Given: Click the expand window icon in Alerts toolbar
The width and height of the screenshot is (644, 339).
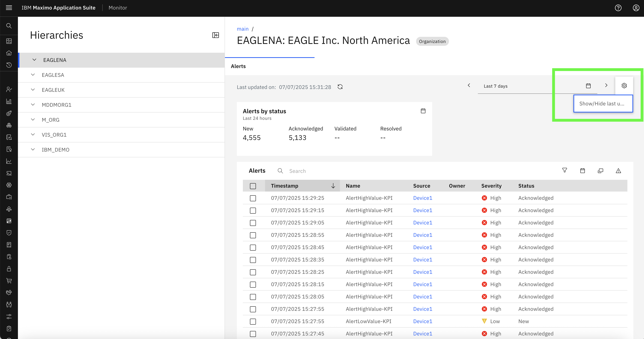Looking at the screenshot, I should [600, 171].
